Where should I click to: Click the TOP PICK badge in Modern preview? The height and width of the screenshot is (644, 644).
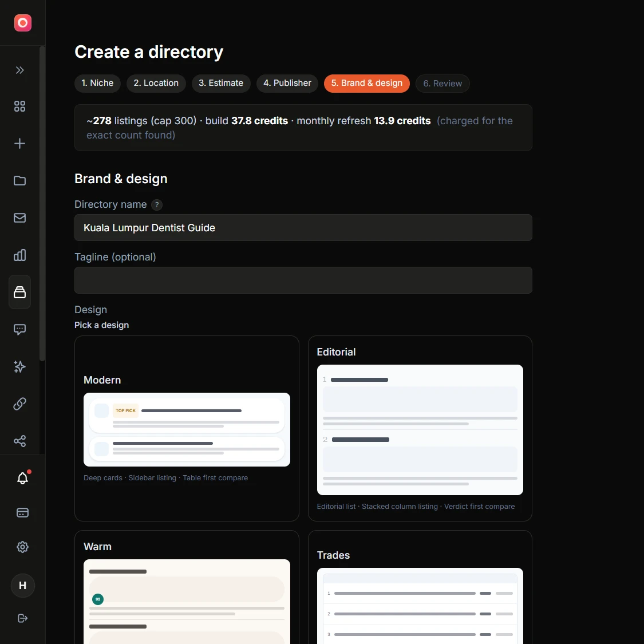[x=126, y=410]
